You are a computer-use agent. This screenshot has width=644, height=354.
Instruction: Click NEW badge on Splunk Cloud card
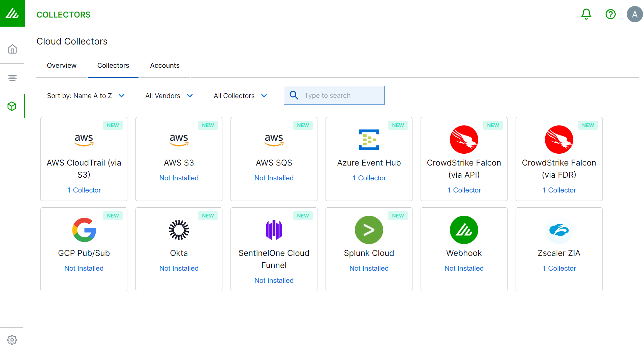398,216
